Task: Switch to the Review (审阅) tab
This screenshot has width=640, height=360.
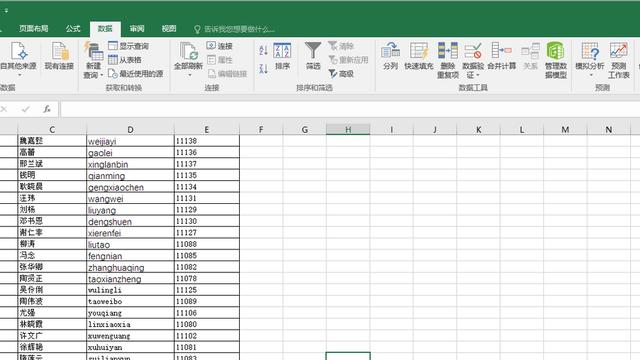Action: 137,29
